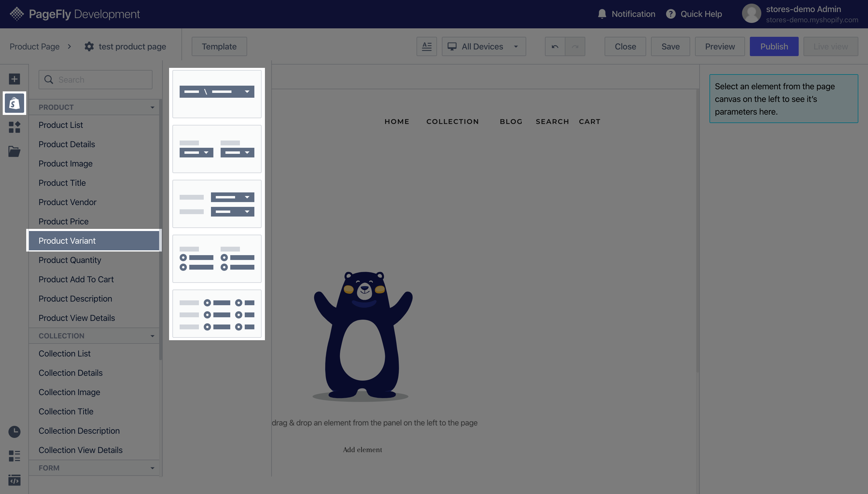Click the Live view button
This screenshot has height=494, width=868.
tap(831, 46)
